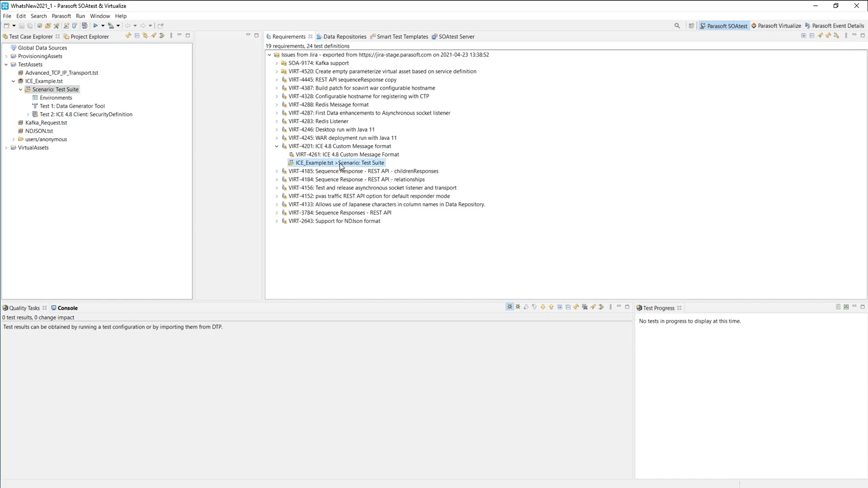Collapse all in Test Case Explorer toolbar
This screenshot has height=488, width=868.
click(x=137, y=35)
